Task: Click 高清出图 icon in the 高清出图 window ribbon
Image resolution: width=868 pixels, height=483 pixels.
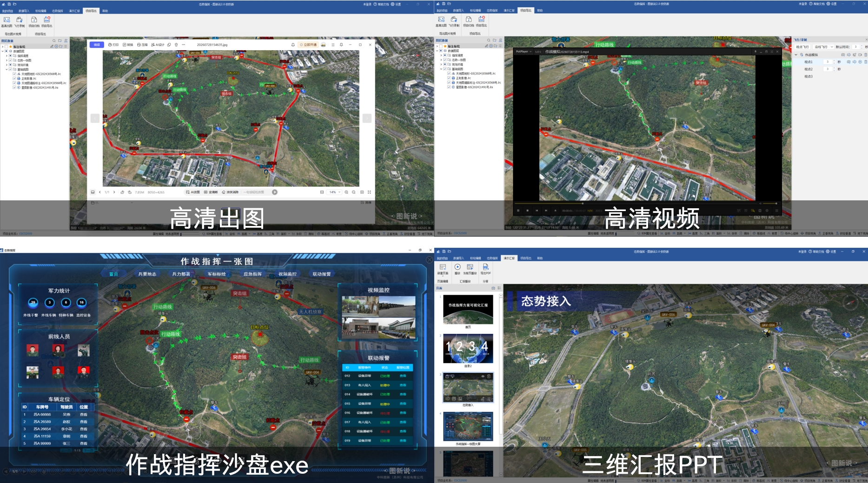Action: coord(7,20)
